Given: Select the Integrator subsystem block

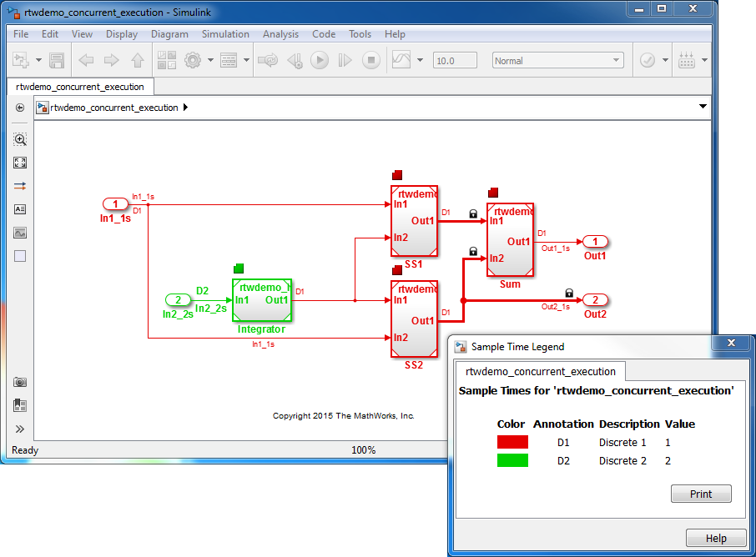Looking at the screenshot, I should click(x=262, y=300).
